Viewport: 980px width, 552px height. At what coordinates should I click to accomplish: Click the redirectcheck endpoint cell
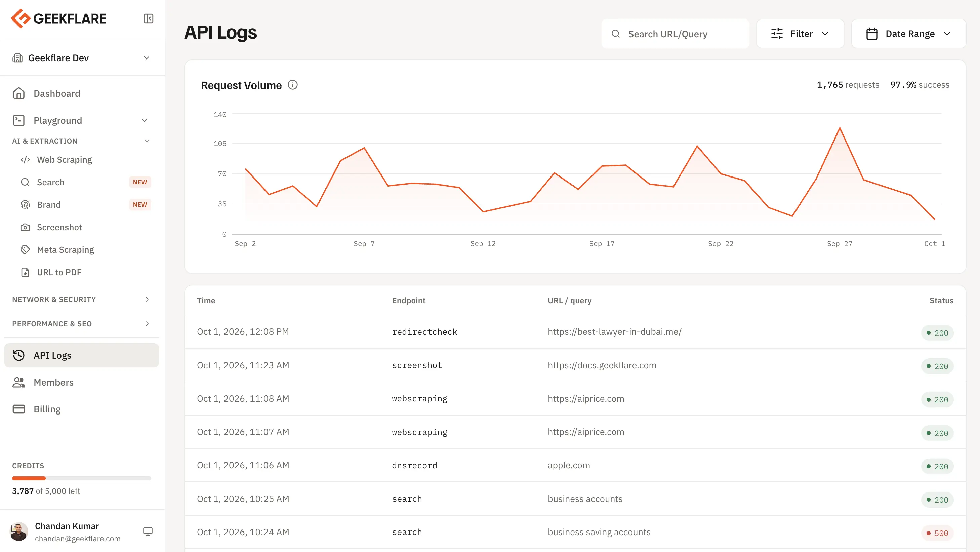(x=424, y=332)
